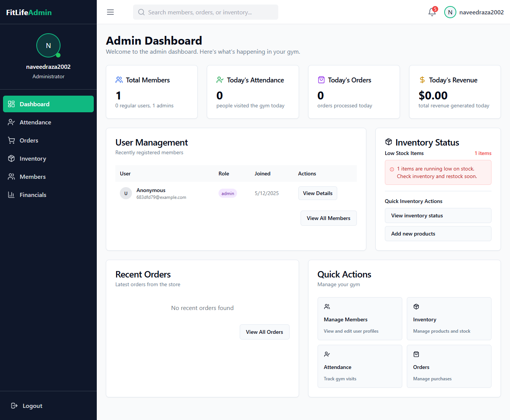Click the large sidebar profile avatar

pyautogui.click(x=48, y=45)
